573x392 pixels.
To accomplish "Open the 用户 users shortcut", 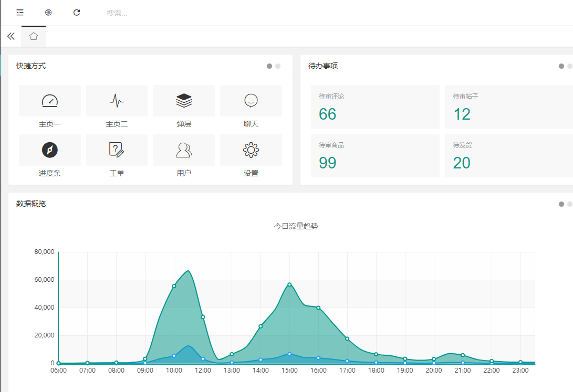I will tap(184, 150).
